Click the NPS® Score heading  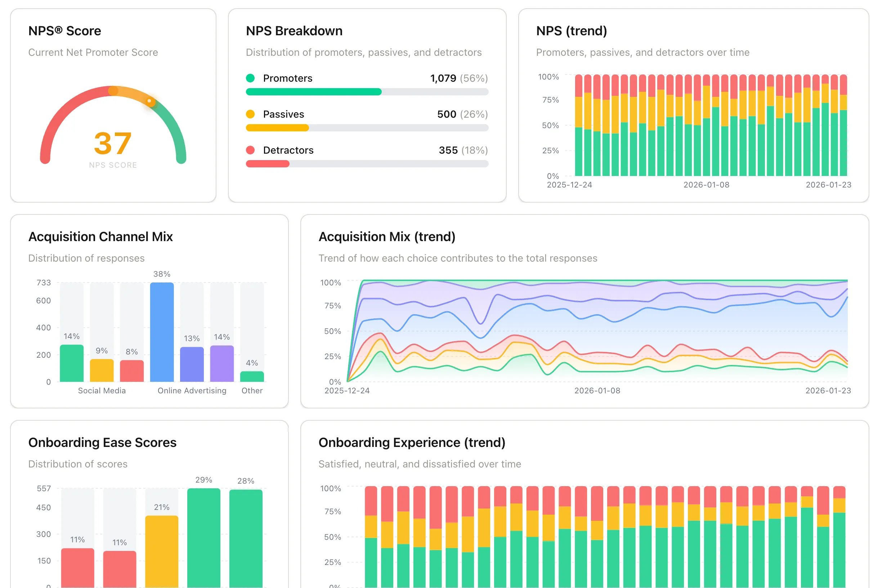64,31
